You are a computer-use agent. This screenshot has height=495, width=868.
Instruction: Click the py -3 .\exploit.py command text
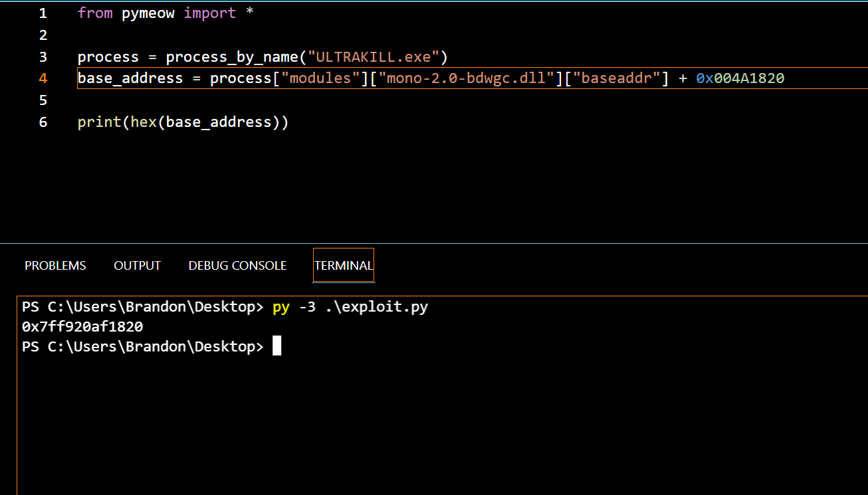350,308
